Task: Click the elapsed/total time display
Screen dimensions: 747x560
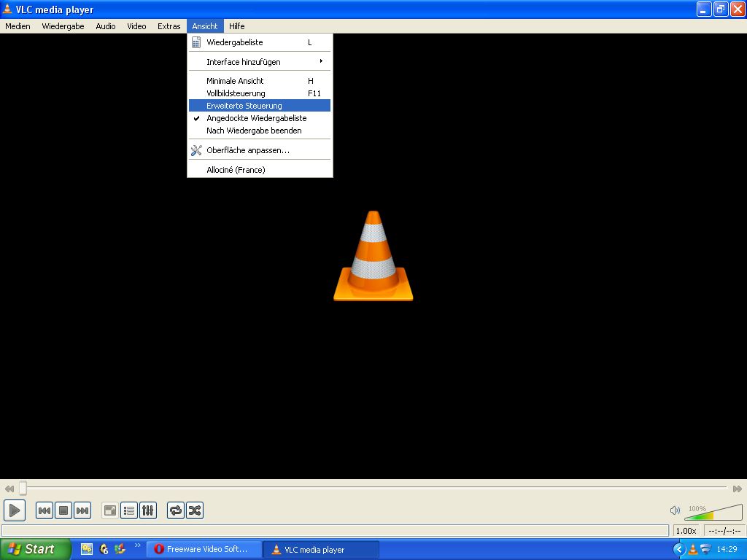Action: (724, 531)
